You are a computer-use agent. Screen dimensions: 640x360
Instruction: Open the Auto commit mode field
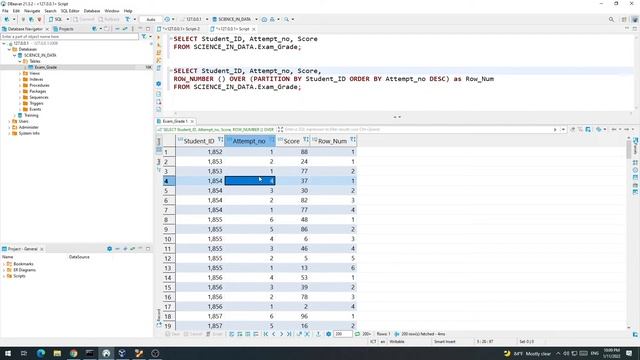tap(151, 19)
